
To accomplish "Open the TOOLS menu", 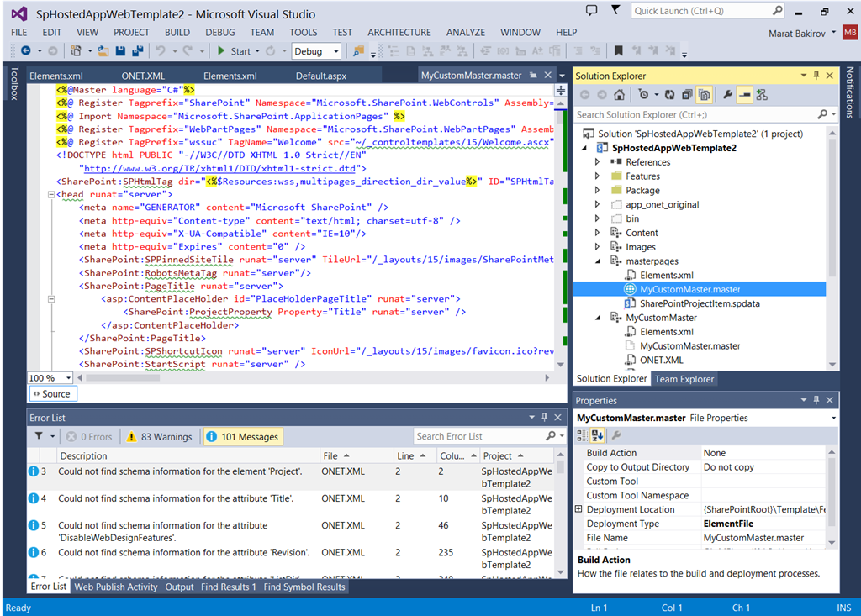I will (x=303, y=33).
